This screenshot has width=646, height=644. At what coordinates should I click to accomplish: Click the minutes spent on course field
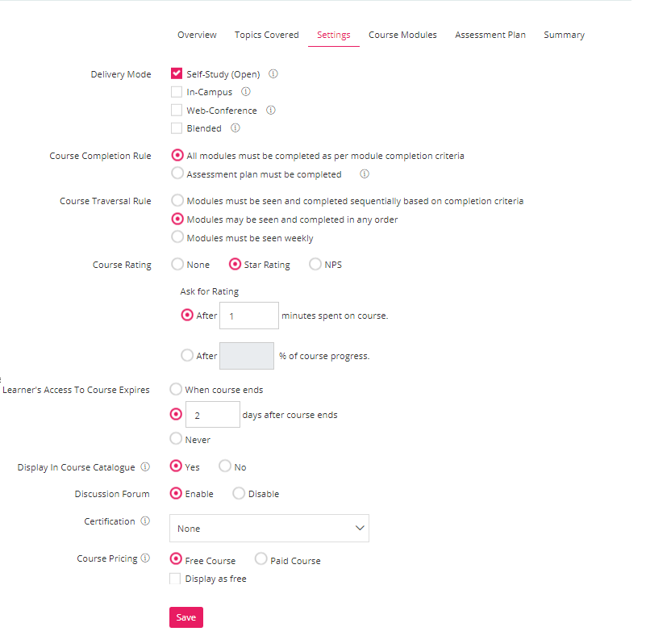(249, 316)
